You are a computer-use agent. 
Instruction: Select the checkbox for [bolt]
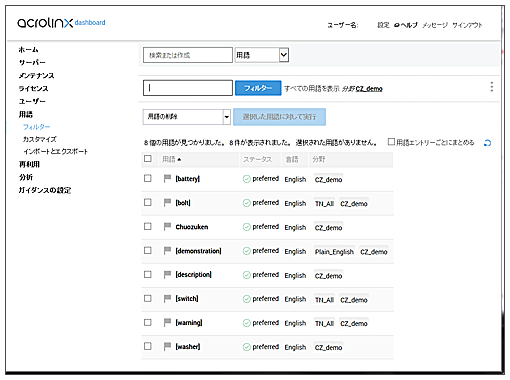(148, 202)
